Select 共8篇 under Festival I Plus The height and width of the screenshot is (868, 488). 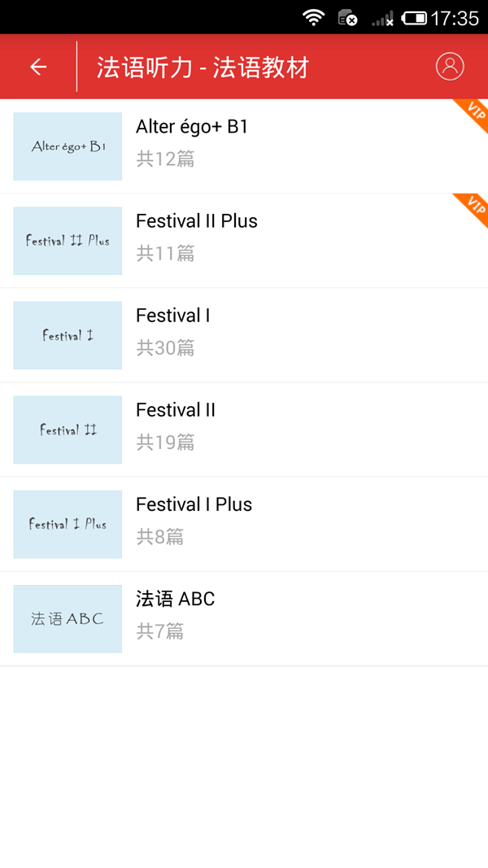click(160, 536)
